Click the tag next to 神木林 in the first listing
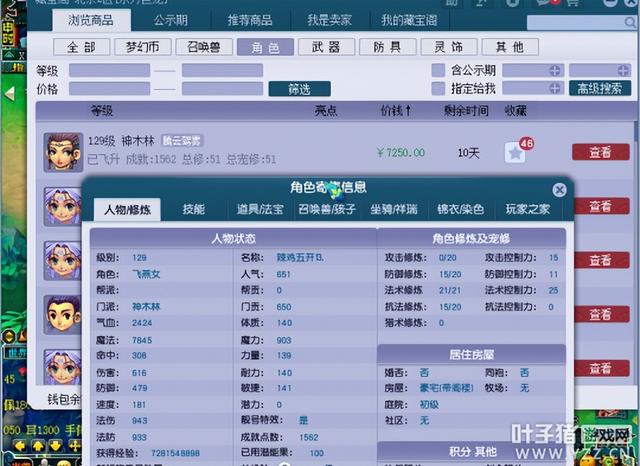This screenshot has height=466, width=640. tap(182, 141)
